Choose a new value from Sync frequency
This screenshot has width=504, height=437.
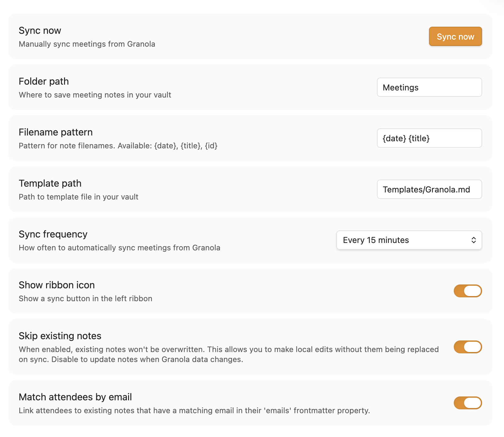pos(409,240)
